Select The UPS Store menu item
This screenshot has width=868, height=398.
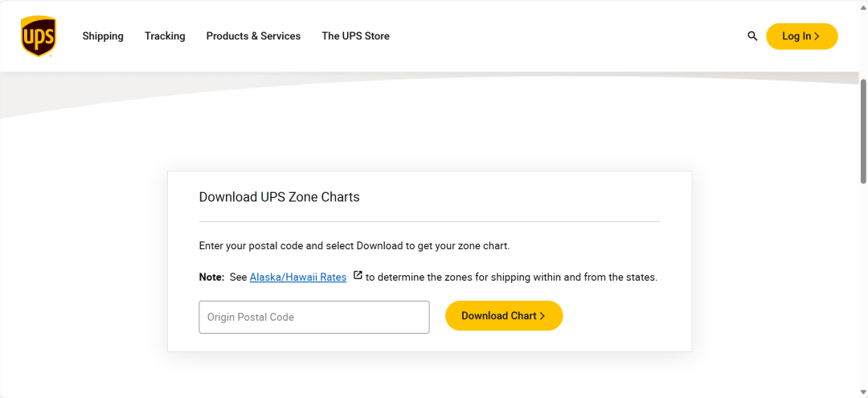(355, 36)
